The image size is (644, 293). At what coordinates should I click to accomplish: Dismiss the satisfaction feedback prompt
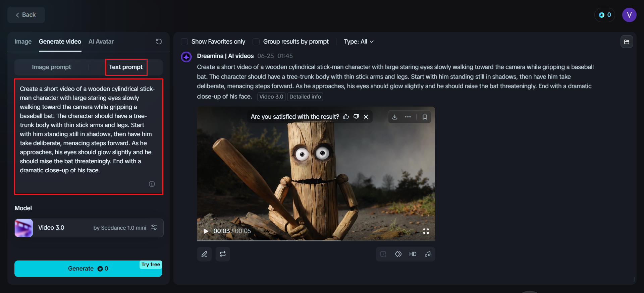click(x=366, y=117)
